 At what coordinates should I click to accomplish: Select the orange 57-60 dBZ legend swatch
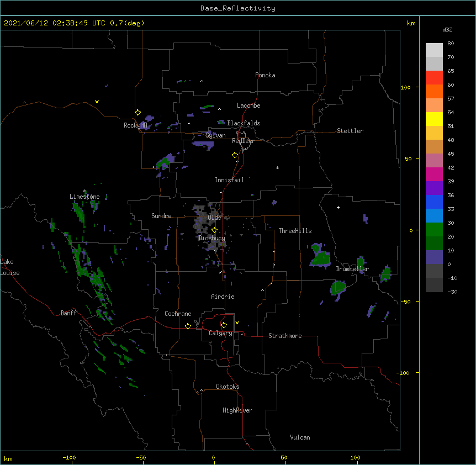[x=434, y=91]
